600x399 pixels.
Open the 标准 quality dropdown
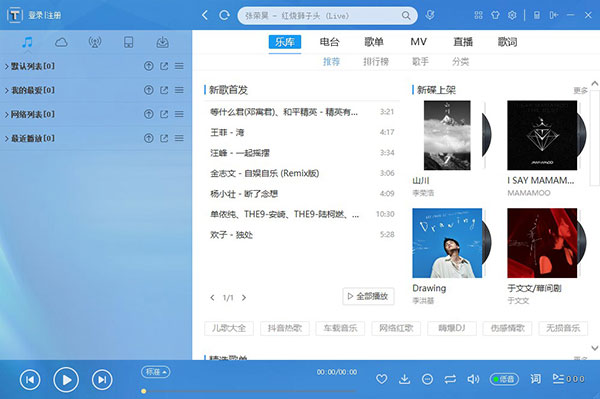pyautogui.click(x=156, y=372)
